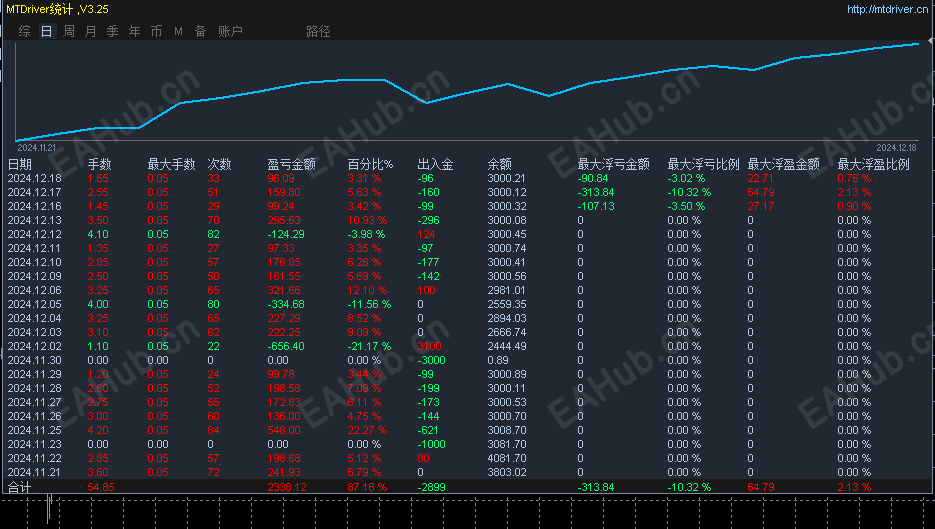Open the 月 monthly statistics tab
Screen dimensions: 935x529
click(91, 31)
